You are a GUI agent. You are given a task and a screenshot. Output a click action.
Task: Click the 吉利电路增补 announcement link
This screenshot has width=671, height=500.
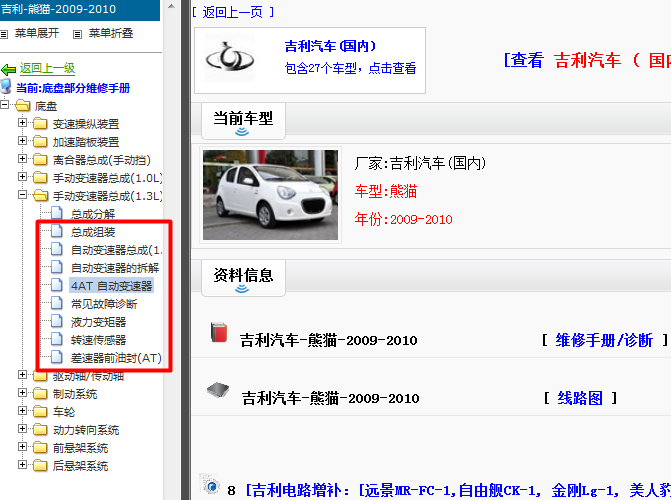coord(458,490)
